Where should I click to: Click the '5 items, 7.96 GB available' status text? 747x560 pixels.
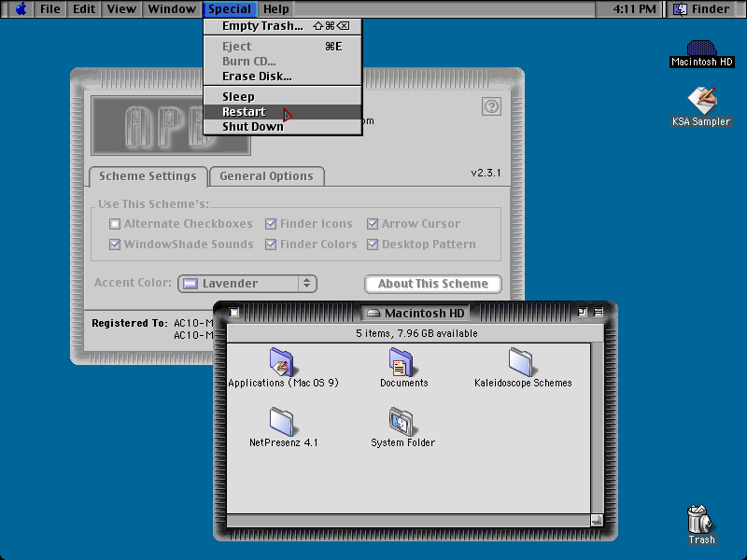click(x=416, y=333)
